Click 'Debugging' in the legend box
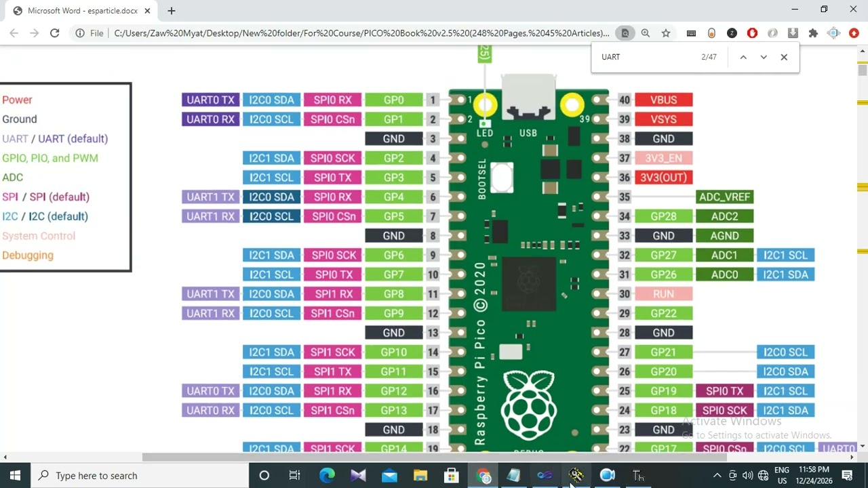The width and height of the screenshot is (868, 488). coord(28,256)
